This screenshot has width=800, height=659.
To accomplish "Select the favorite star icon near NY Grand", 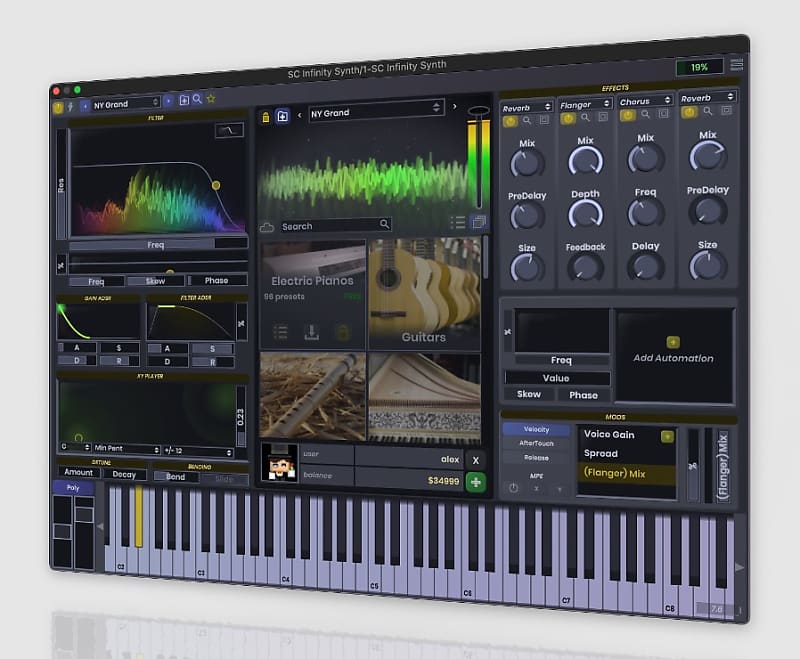I will tap(209, 99).
